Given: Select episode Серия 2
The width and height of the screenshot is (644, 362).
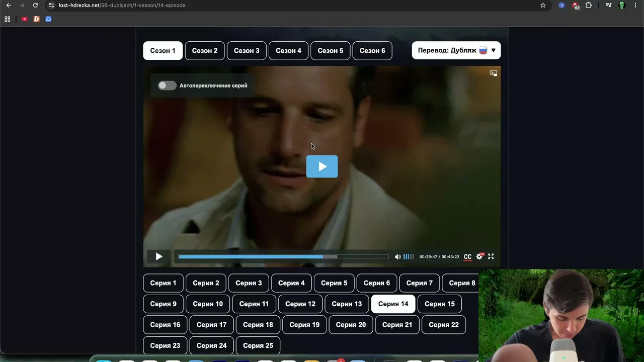Looking at the screenshot, I should click(206, 283).
